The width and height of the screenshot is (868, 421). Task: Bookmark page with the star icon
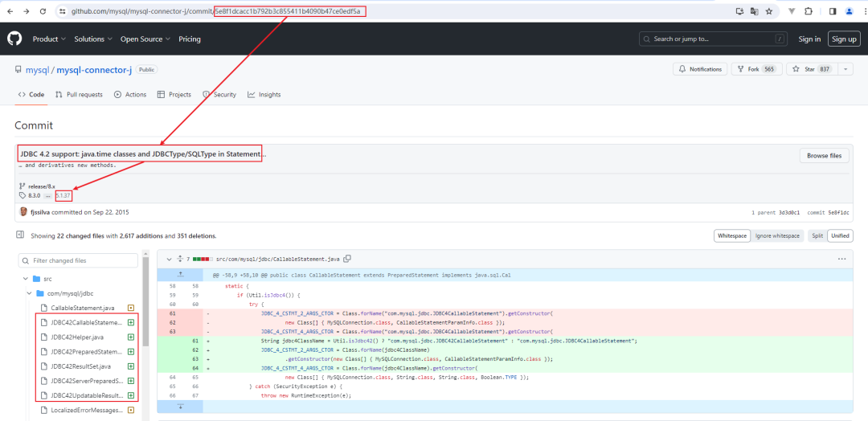769,11
